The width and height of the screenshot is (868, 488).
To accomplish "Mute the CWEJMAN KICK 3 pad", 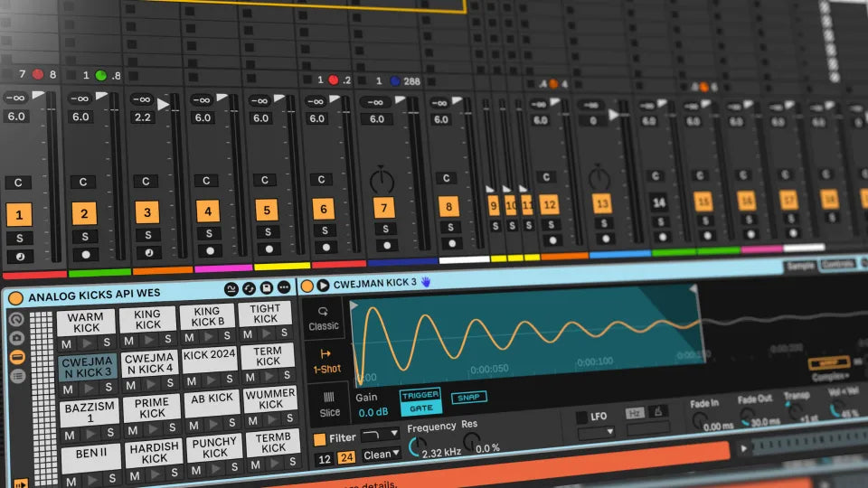I will 68,389.
